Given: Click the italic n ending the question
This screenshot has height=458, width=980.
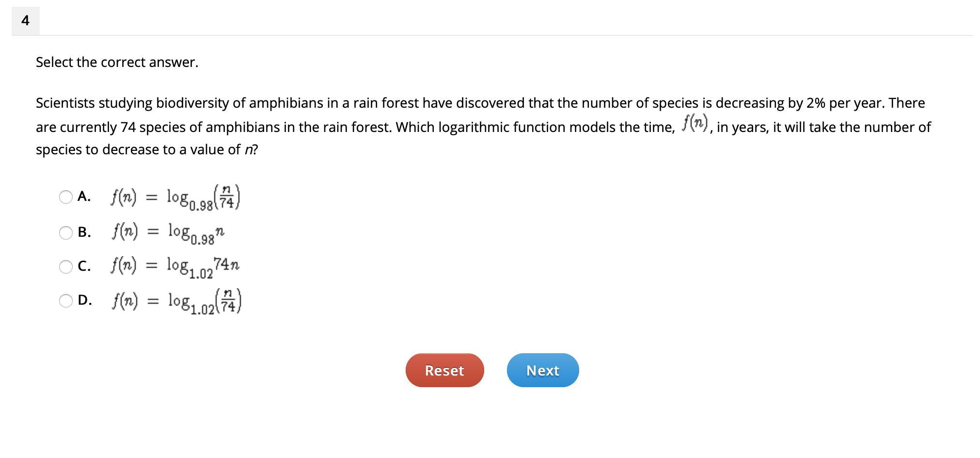Looking at the screenshot, I should 249,150.
